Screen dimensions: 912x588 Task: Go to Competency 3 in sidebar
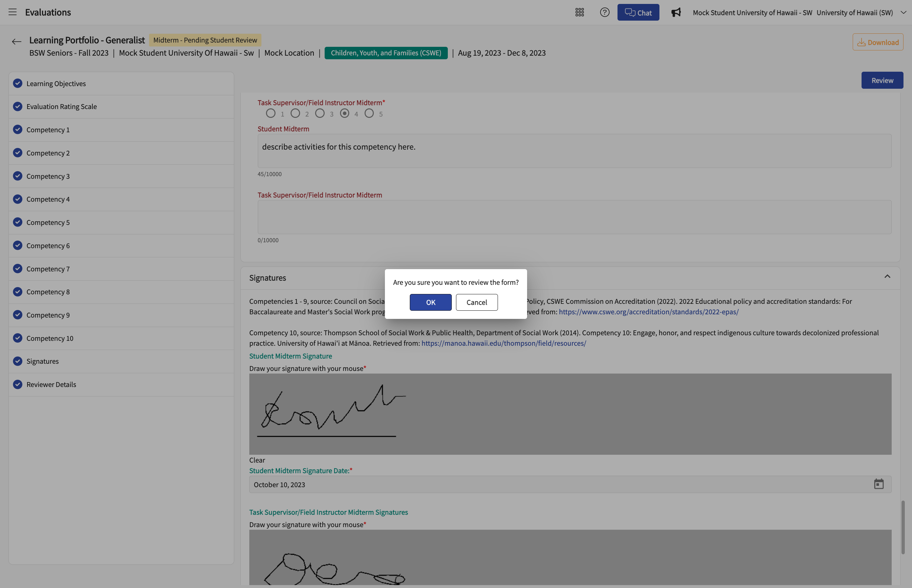pyautogui.click(x=121, y=176)
